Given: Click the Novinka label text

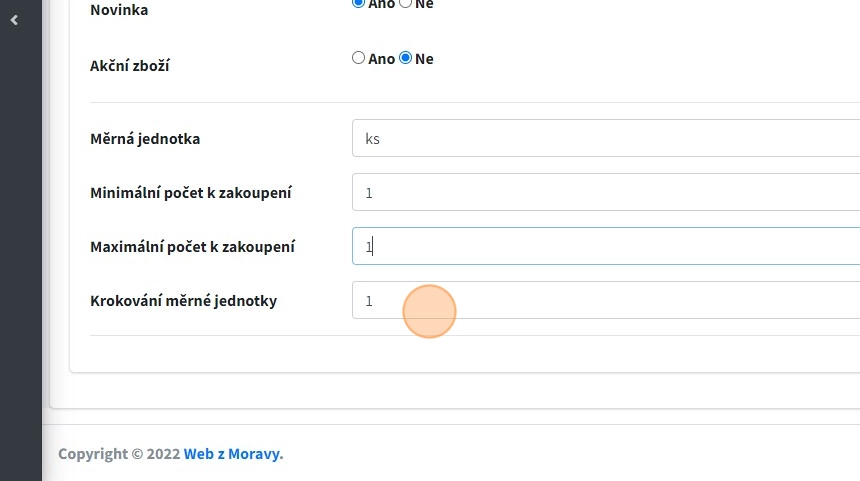Looking at the screenshot, I should click(x=118, y=10).
